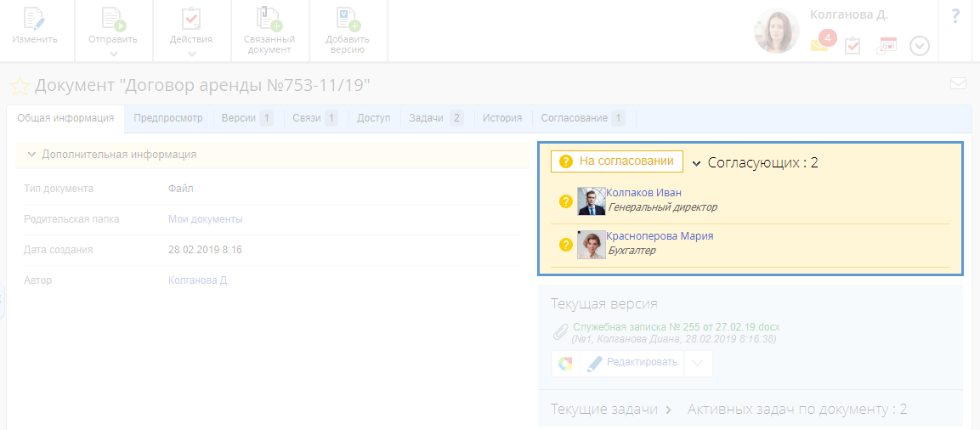Image resolution: width=980 pixels, height=430 pixels.
Task: Click the Добавить версию icon
Action: tap(348, 20)
